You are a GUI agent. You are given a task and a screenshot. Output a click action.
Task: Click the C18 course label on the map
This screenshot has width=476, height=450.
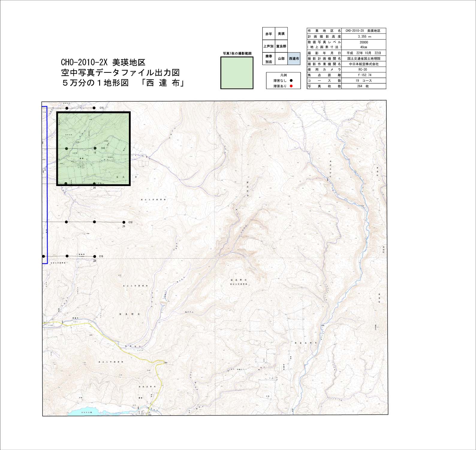click(x=130, y=222)
